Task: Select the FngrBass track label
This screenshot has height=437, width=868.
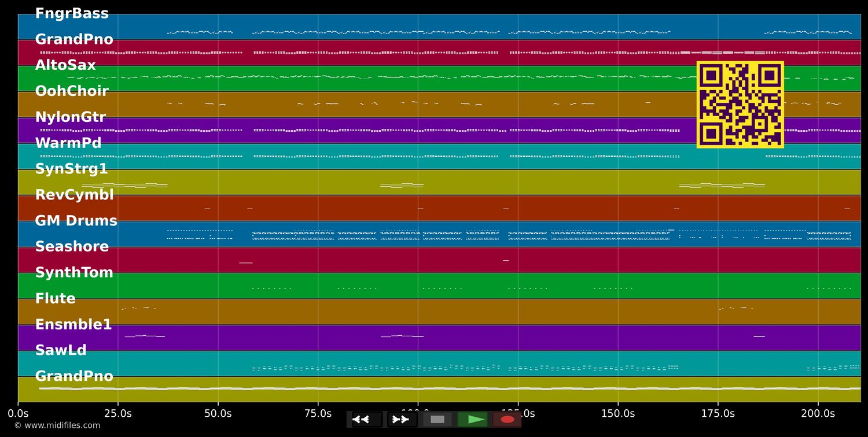Action: 72,14
